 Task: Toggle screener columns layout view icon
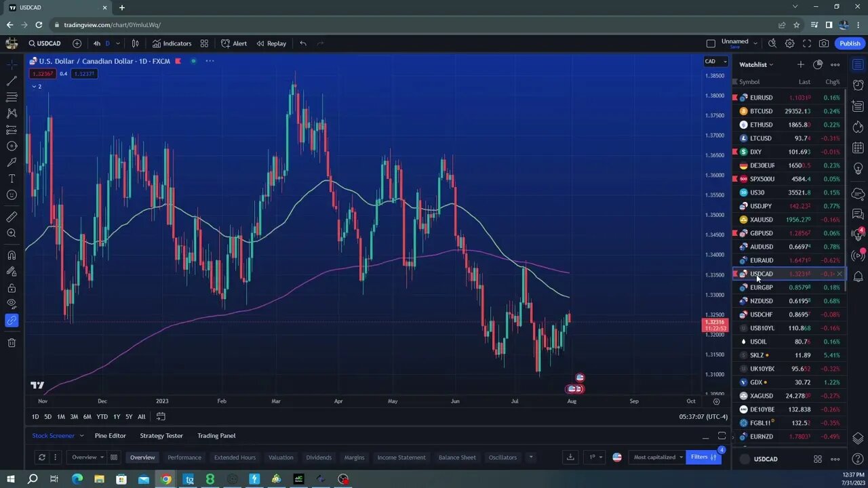coord(114,457)
